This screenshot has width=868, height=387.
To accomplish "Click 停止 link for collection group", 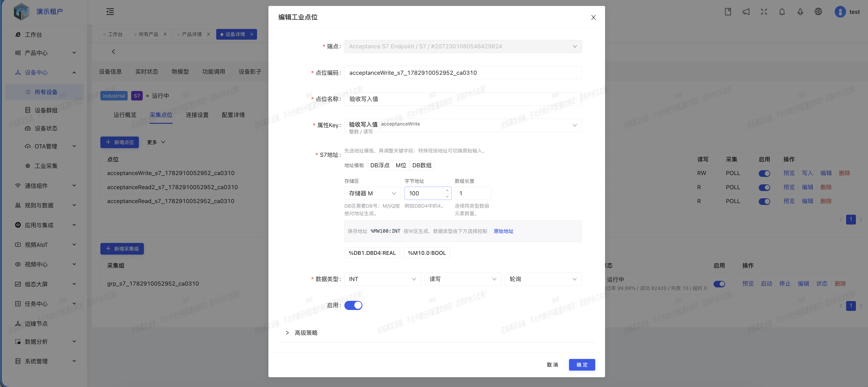I will (785, 284).
